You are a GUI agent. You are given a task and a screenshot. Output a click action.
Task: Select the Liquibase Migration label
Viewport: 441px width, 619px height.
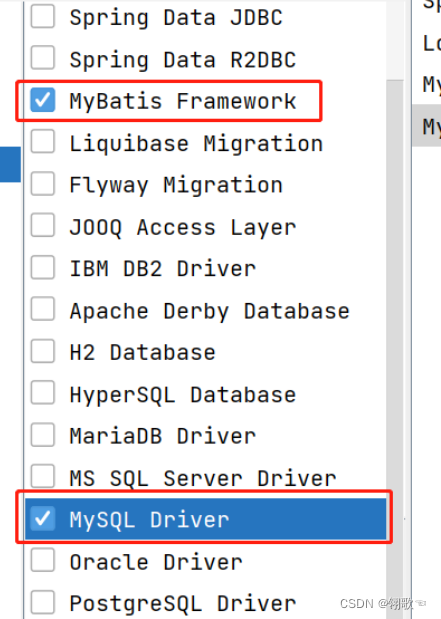coord(196,143)
